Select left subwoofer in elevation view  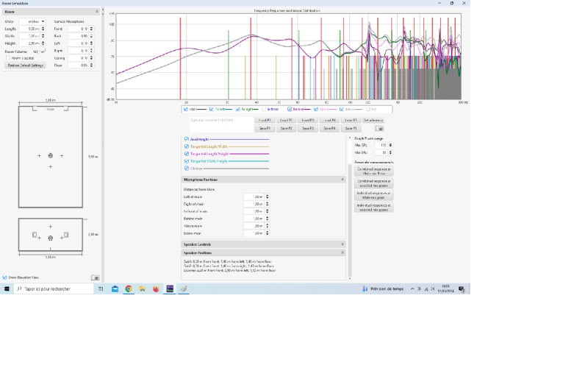click(35, 235)
